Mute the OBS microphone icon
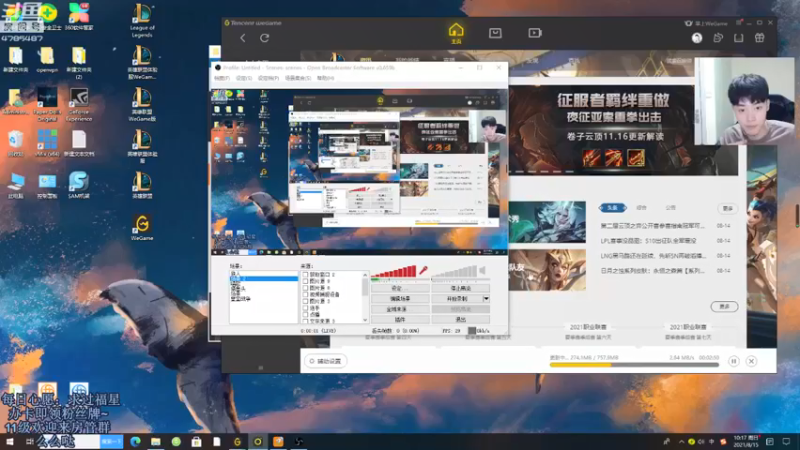800x450 pixels. (423, 270)
